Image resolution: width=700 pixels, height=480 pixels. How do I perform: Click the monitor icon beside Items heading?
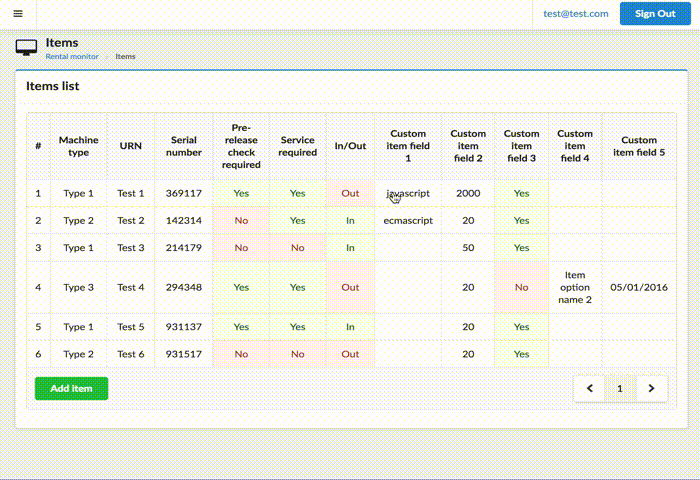[26, 47]
